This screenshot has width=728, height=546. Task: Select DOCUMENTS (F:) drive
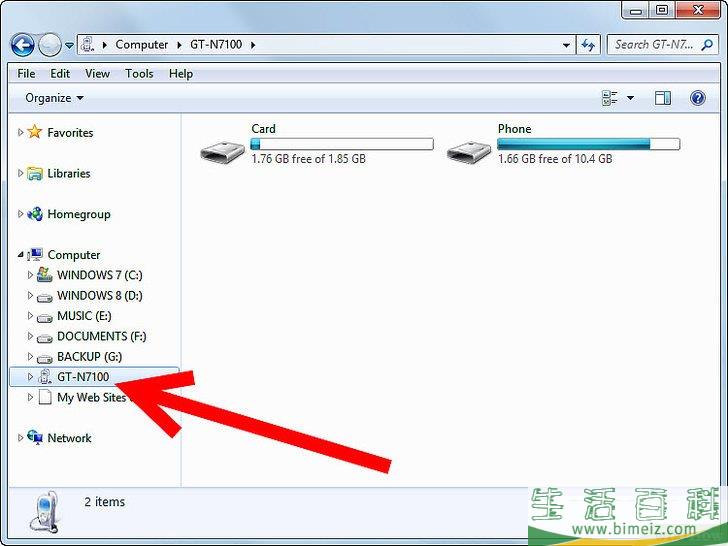pyautogui.click(x=102, y=336)
